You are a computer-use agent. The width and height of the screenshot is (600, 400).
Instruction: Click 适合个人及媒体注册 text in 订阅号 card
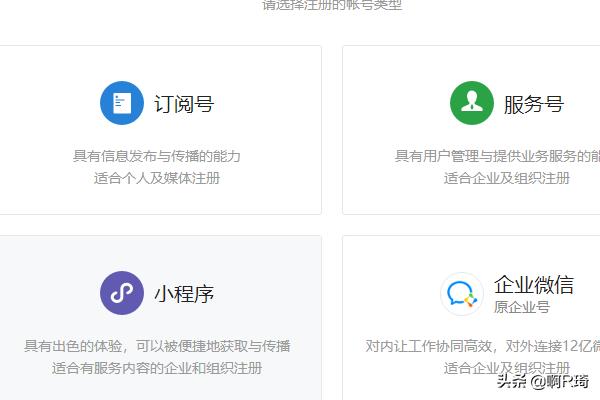[157, 178]
